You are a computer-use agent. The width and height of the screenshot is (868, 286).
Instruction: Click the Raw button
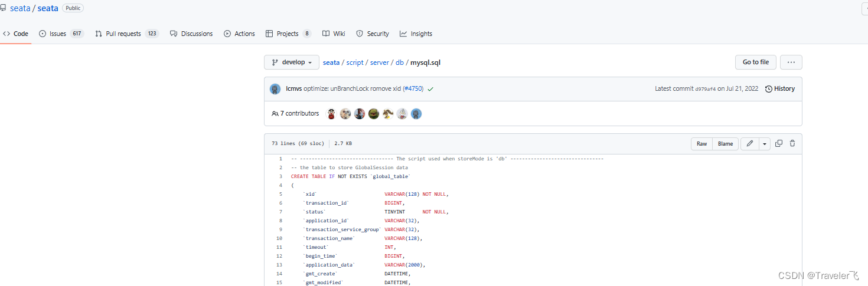(702, 144)
